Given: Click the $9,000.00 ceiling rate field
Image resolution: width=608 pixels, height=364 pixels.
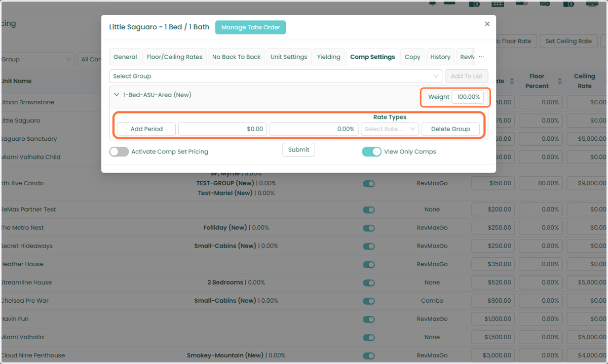Looking at the screenshot, I should [x=587, y=183].
